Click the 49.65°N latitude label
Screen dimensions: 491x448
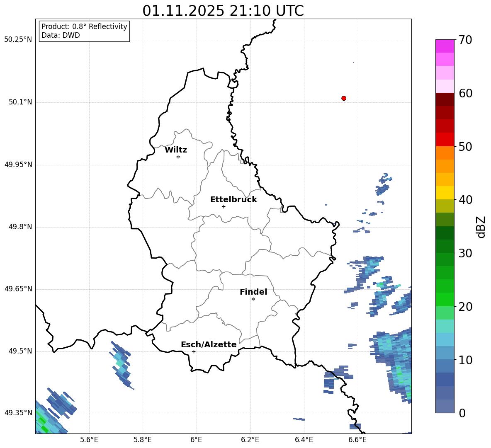pyautogui.click(x=18, y=288)
